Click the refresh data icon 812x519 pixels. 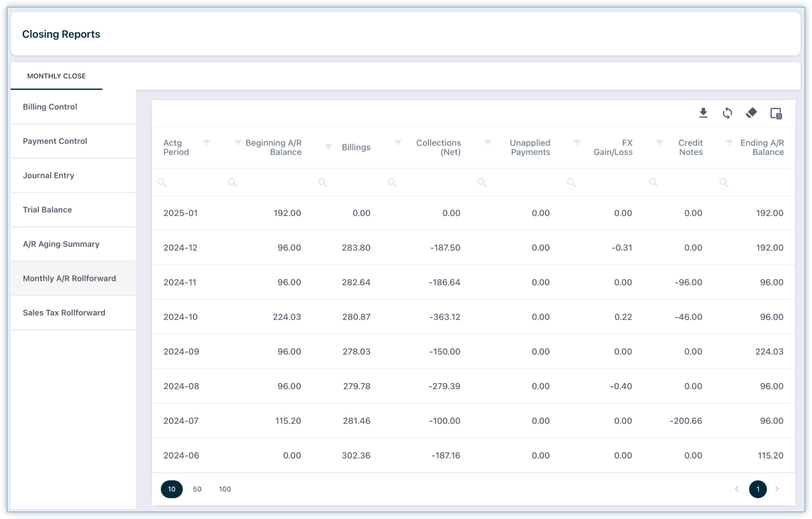(727, 113)
